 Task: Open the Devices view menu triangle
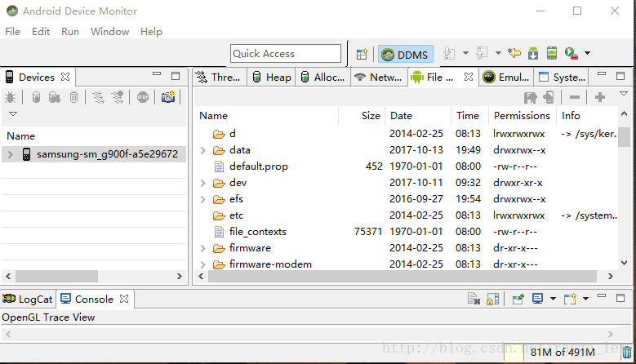tap(13, 114)
